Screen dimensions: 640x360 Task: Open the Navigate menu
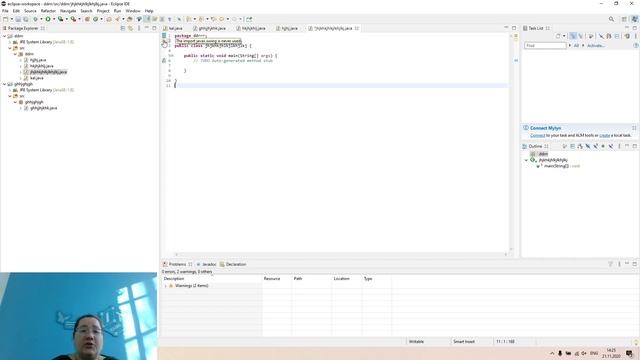click(x=68, y=11)
